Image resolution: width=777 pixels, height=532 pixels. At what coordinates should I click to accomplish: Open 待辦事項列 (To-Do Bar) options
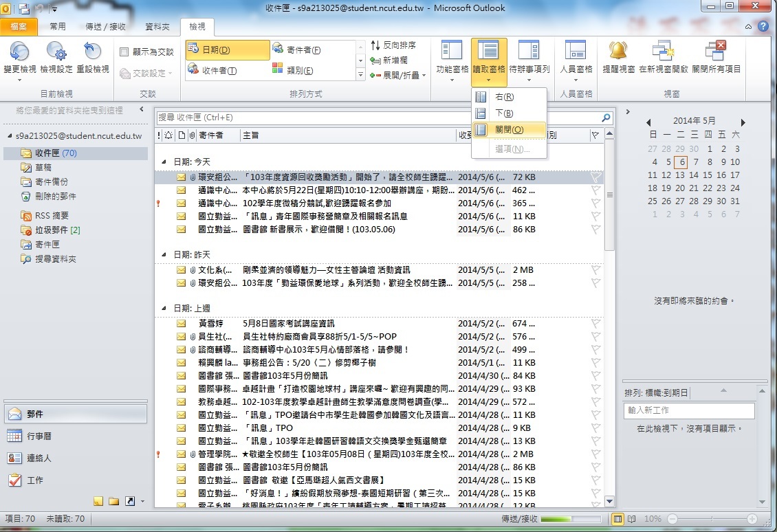[x=529, y=60]
